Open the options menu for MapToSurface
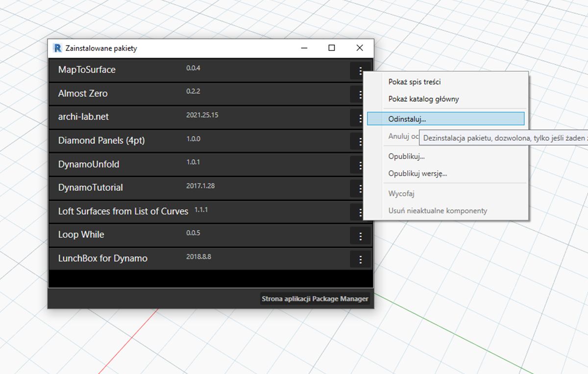The width and height of the screenshot is (588, 374). [361, 71]
